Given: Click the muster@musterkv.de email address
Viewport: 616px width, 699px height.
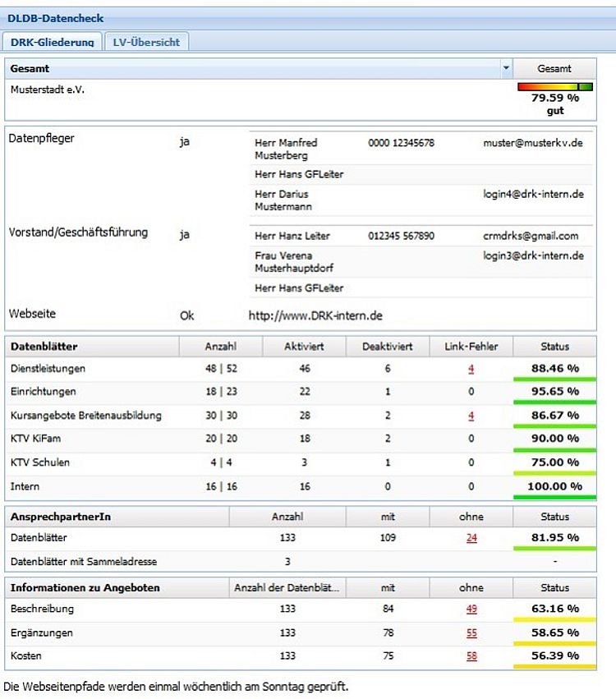Looking at the screenshot, I should pyautogui.click(x=532, y=143).
